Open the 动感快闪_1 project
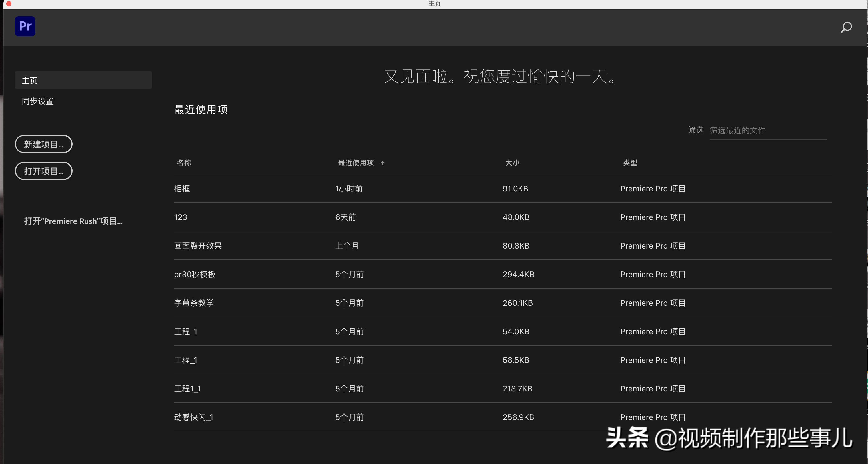Image resolution: width=868 pixels, height=464 pixels. point(193,417)
